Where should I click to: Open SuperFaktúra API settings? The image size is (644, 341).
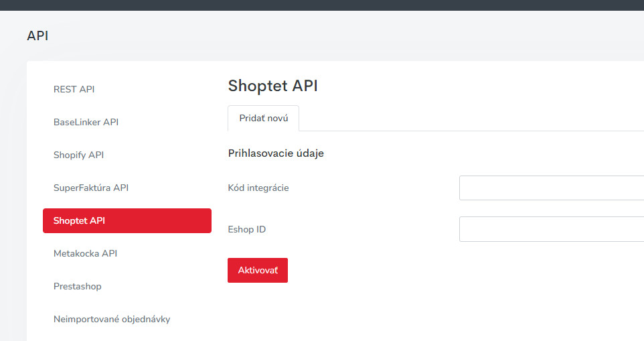click(x=91, y=188)
